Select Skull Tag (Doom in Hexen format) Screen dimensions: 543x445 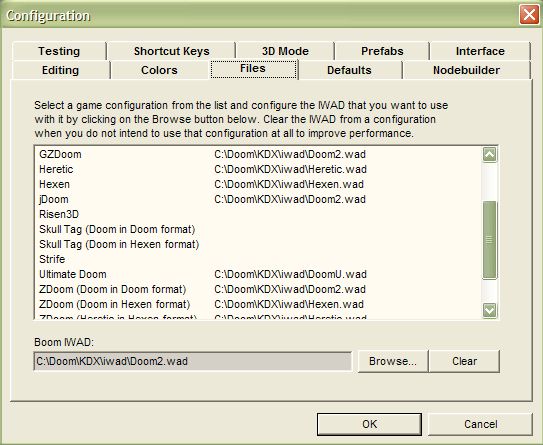pos(258,244)
